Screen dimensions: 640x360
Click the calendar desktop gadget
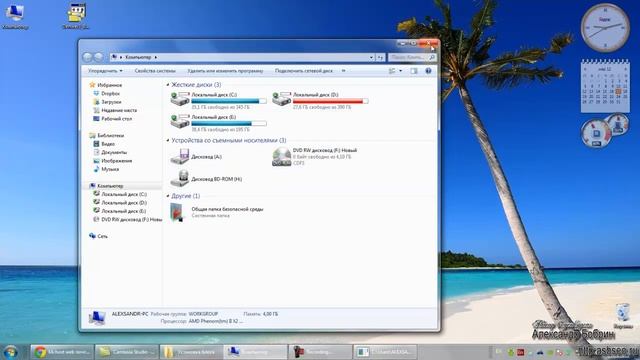point(605,86)
